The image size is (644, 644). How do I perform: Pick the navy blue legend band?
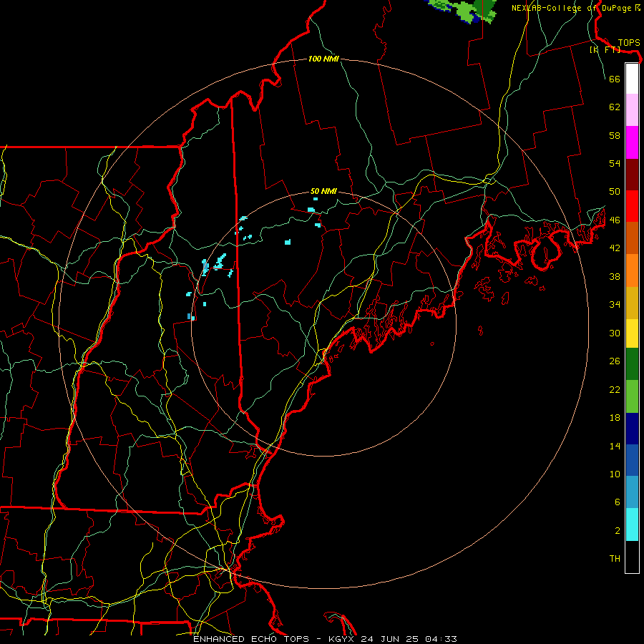coord(632,429)
